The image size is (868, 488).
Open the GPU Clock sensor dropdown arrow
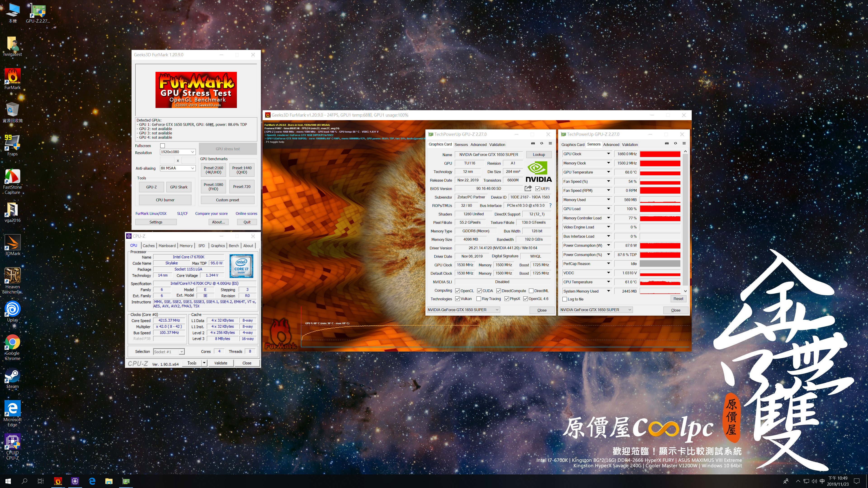(x=609, y=154)
